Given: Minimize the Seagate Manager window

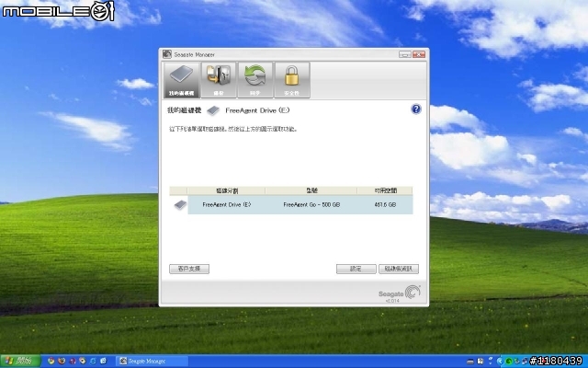Looking at the screenshot, I should (x=404, y=54).
